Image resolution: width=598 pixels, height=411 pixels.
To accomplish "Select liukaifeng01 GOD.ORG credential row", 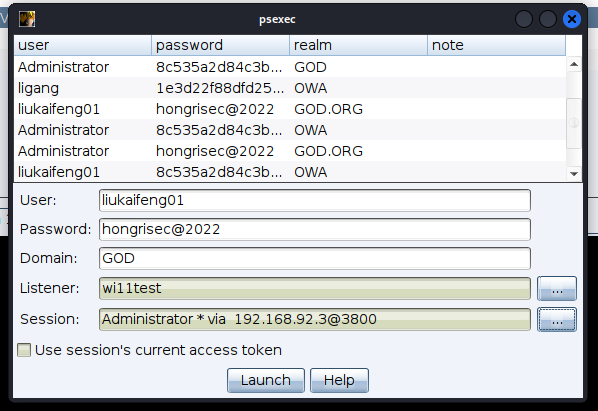I will click(x=290, y=109).
